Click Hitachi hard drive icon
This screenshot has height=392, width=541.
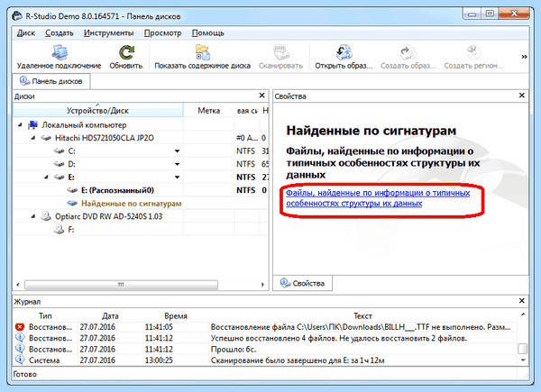tap(46, 138)
